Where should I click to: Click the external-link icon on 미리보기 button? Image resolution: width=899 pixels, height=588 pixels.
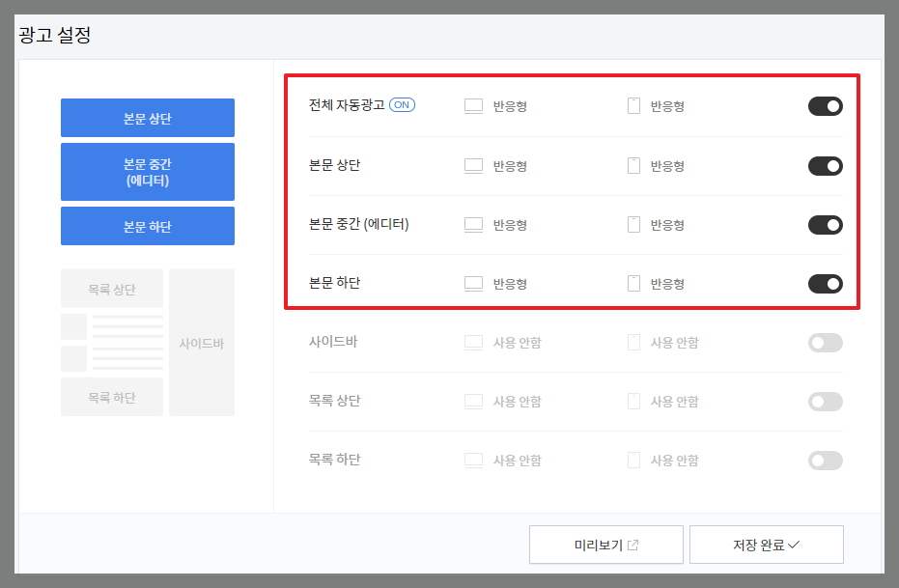pyautogui.click(x=633, y=545)
